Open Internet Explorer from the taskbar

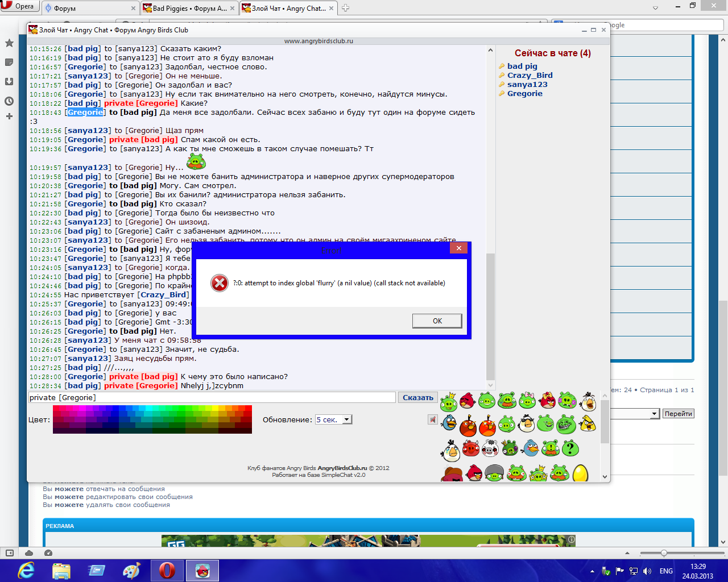coord(26,570)
